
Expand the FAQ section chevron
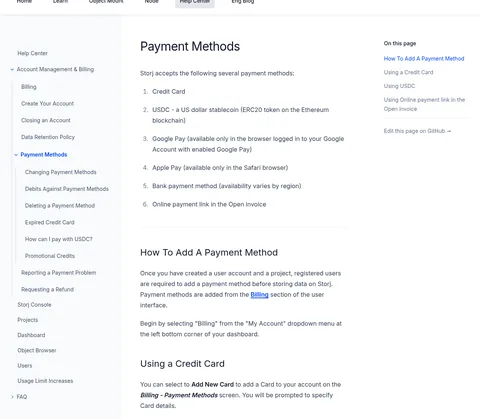pos(12,397)
